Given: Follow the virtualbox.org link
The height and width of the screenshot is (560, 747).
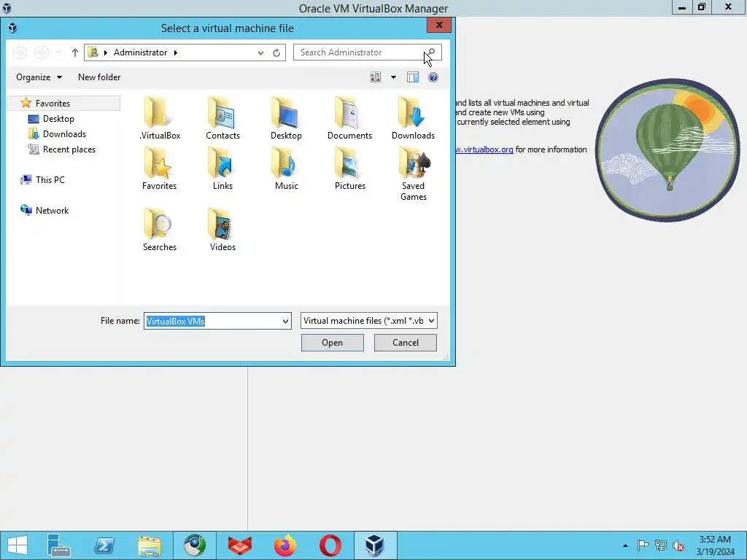Looking at the screenshot, I should (x=484, y=149).
